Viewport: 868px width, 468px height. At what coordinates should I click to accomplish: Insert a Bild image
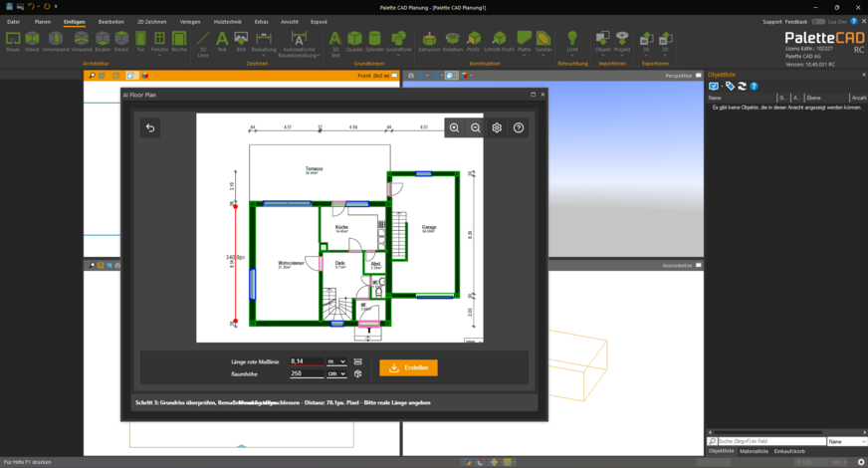(x=241, y=42)
